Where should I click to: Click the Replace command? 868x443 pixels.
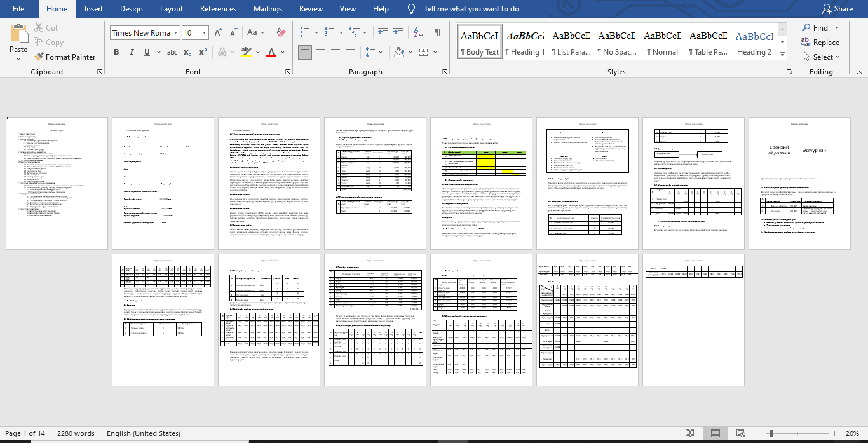pyautogui.click(x=820, y=43)
